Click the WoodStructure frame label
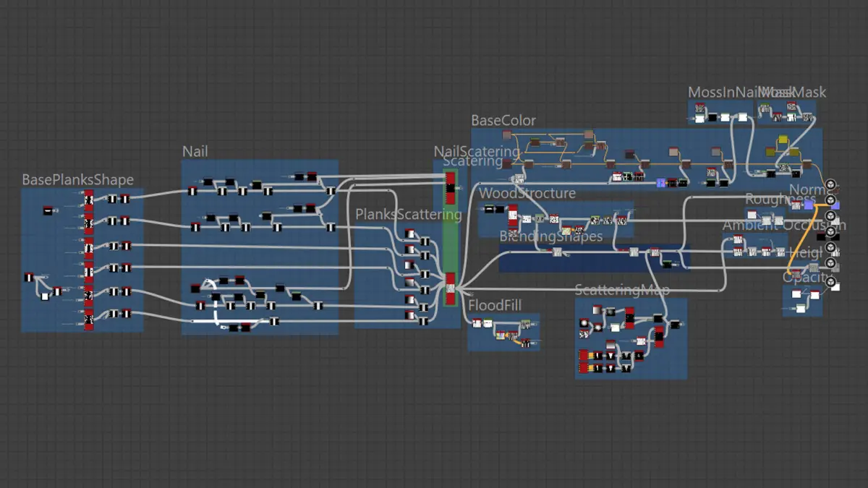Screen dimensions: 868x488 coord(527,193)
